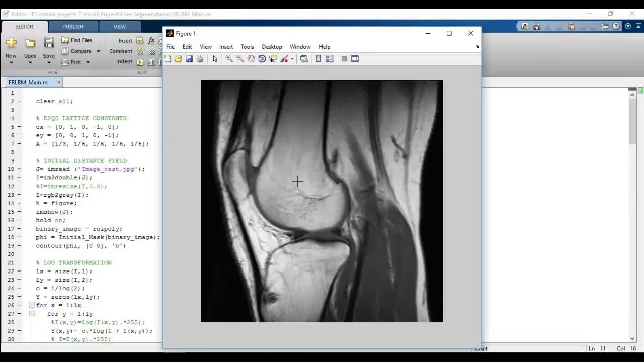Screen dimensions: 644x362
Task: Switch to the PUBLISH ribbon tab
Action: [73, 27]
